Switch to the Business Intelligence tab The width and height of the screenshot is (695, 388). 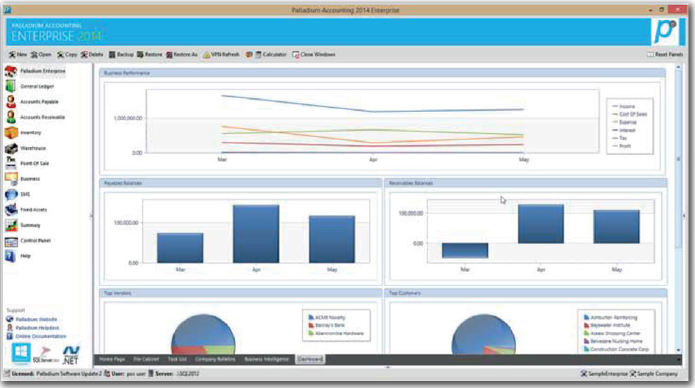(x=266, y=359)
